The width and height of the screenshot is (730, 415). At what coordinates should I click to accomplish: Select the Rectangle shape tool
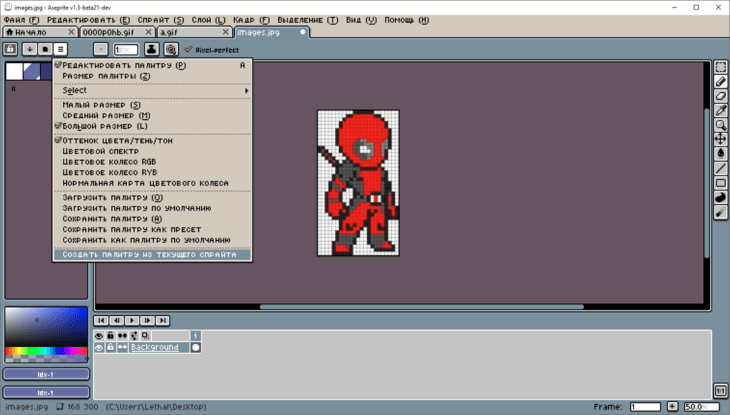[720, 183]
